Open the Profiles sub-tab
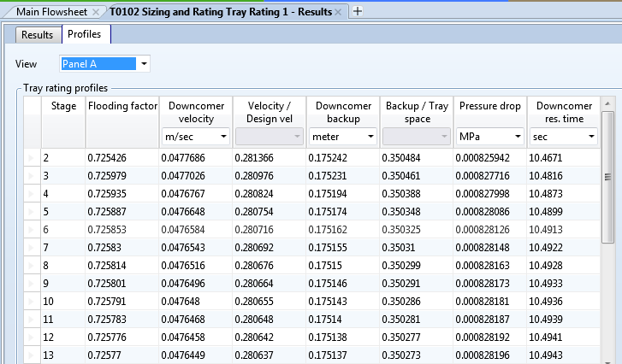622x364 pixels. [85, 34]
